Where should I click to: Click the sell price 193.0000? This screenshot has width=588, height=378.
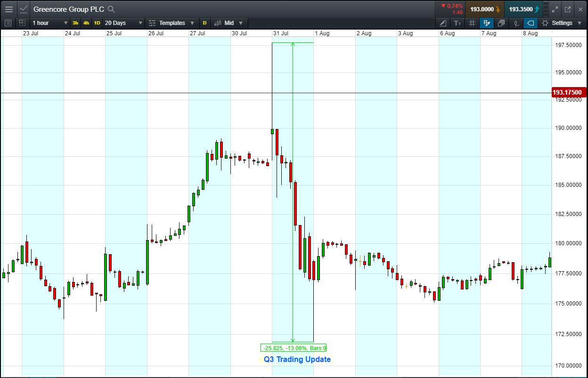(485, 9)
